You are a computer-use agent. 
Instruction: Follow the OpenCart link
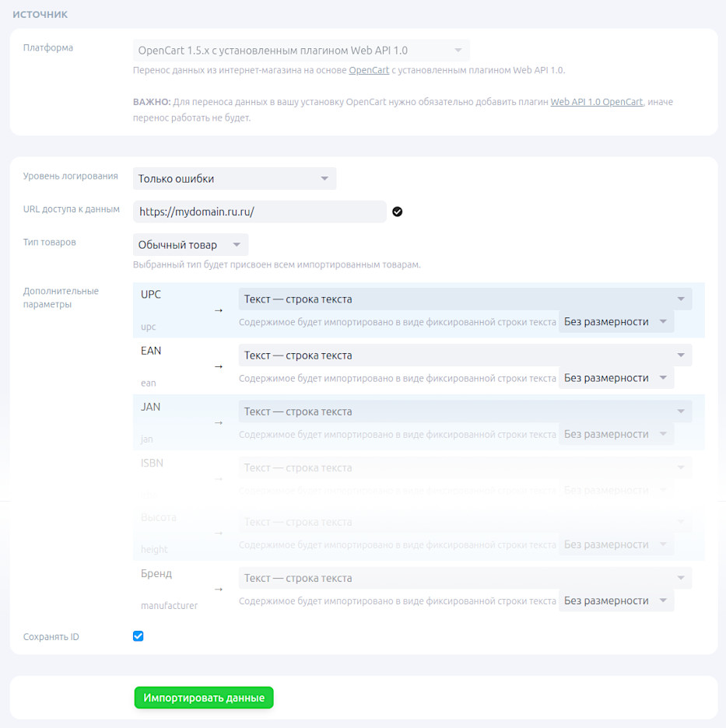pos(369,70)
